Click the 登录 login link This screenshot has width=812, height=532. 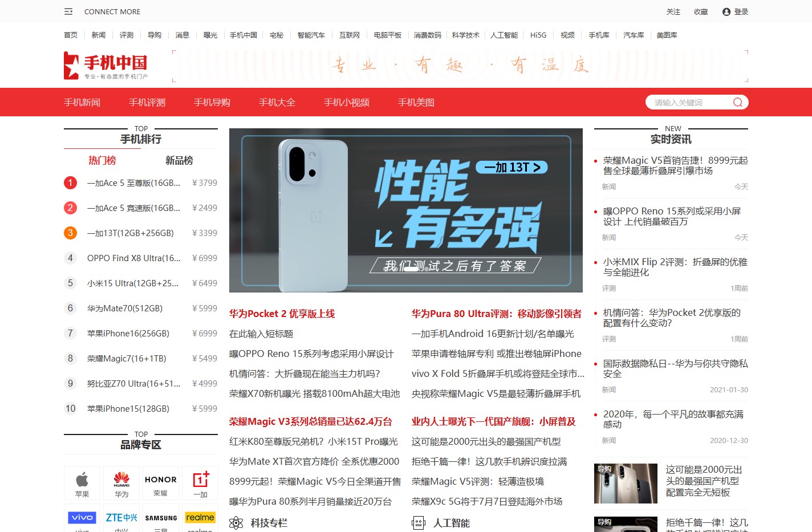[x=741, y=11]
